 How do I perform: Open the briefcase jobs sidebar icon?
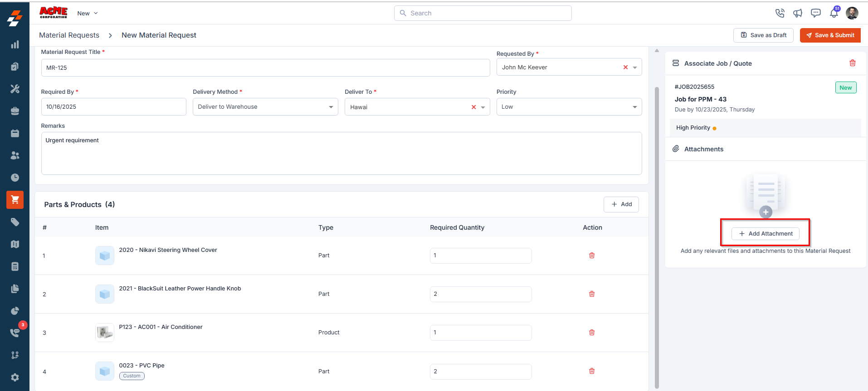[15, 111]
